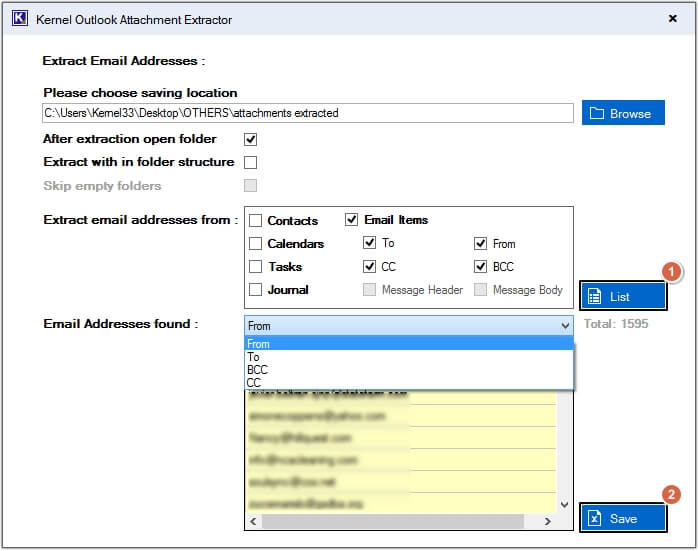Uncheck the To checkbox

pyautogui.click(x=369, y=243)
